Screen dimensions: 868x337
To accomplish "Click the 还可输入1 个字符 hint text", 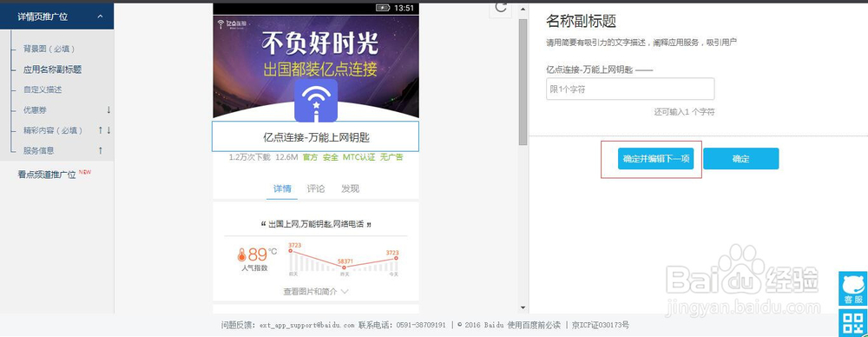I will click(x=684, y=112).
